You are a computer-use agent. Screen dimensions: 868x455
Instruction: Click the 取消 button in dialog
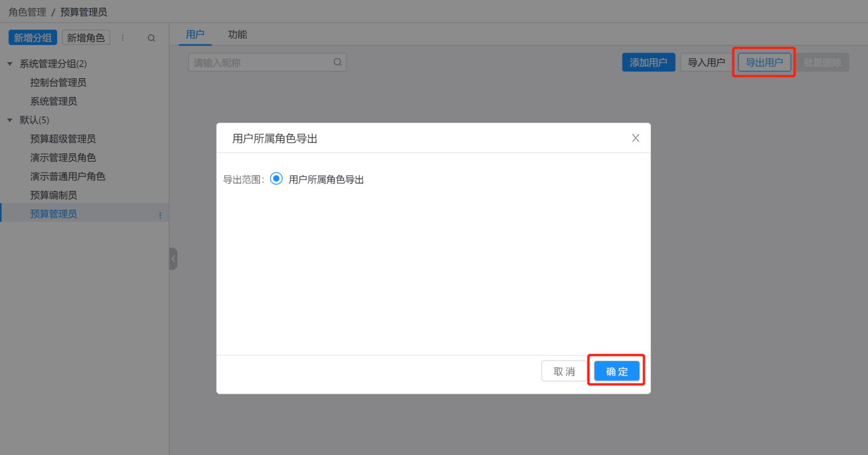point(564,371)
